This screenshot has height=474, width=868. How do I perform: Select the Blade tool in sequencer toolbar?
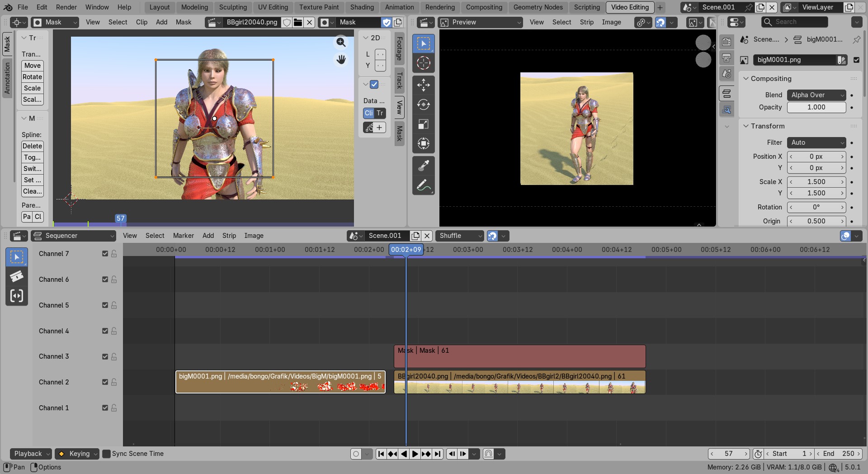17,276
